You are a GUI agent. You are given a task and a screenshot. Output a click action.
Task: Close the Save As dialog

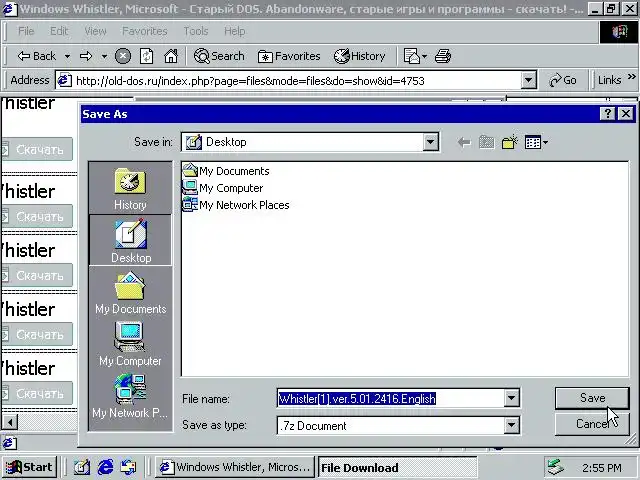point(626,113)
